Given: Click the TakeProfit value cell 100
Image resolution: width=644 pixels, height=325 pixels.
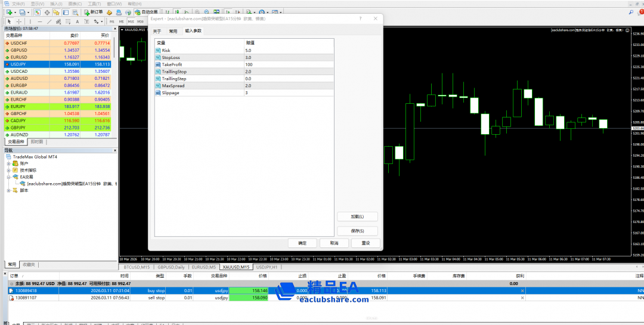Looking at the screenshot, I should click(249, 64).
